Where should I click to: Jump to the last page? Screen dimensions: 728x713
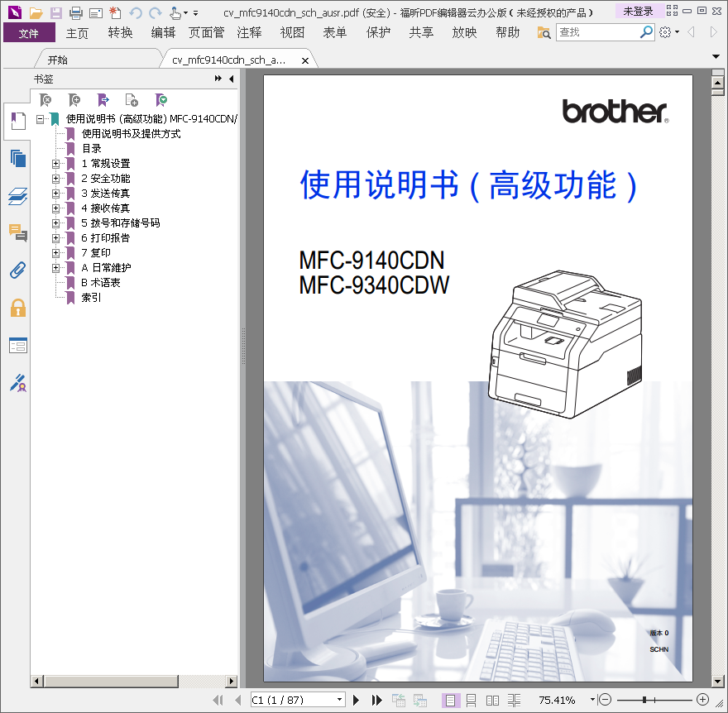click(x=376, y=700)
